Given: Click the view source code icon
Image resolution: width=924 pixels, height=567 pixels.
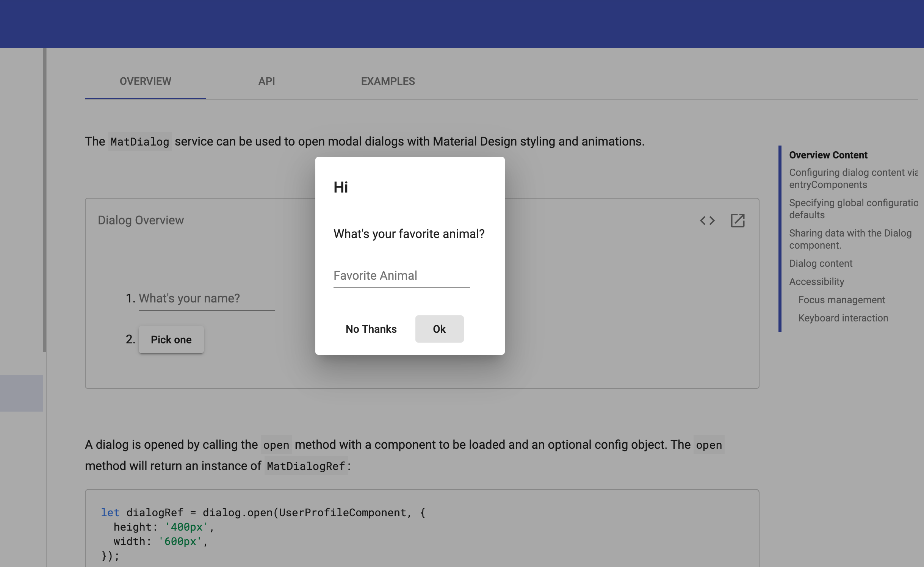Looking at the screenshot, I should 707,221.
